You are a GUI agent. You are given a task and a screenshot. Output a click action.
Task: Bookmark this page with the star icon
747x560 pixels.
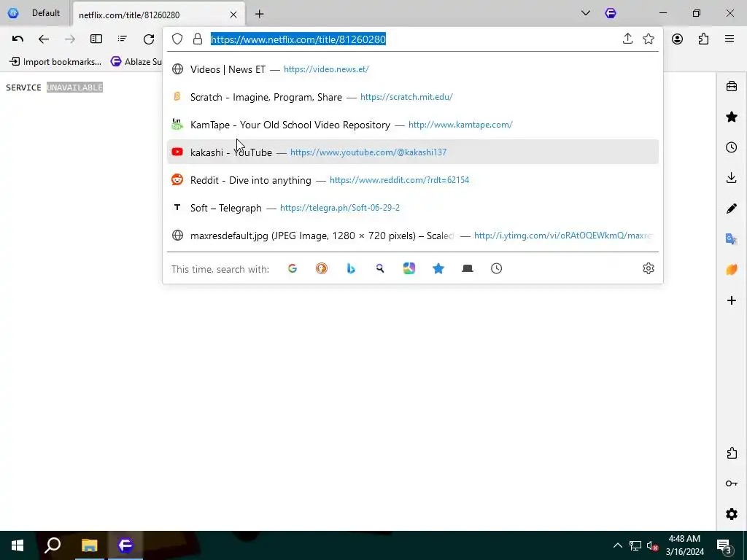pyautogui.click(x=649, y=39)
